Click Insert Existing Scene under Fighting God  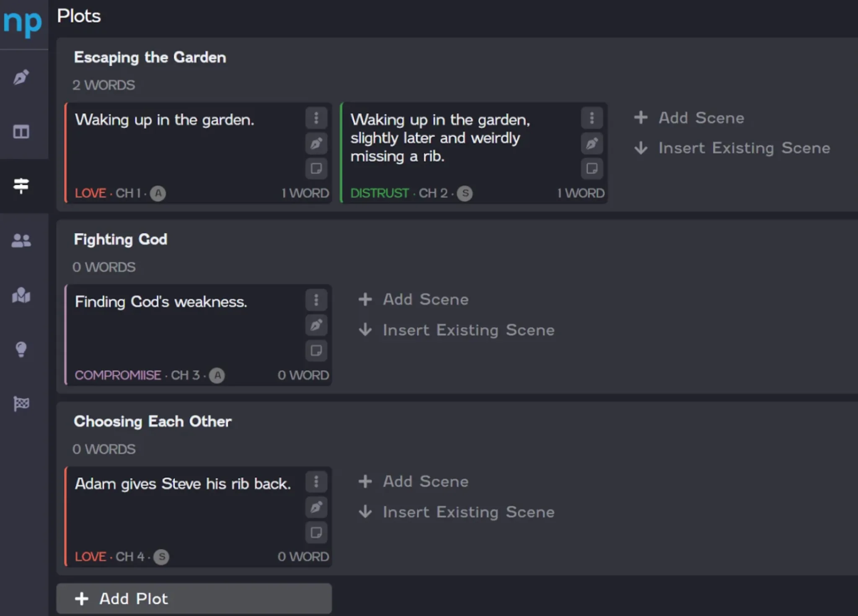tap(457, 330)
